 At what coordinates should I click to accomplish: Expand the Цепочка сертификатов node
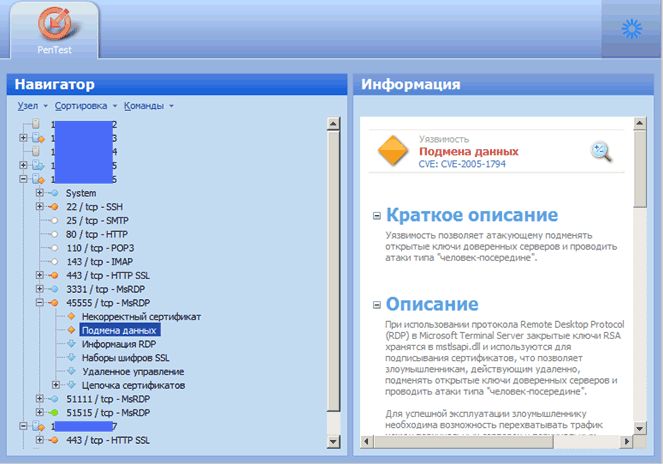56,385
